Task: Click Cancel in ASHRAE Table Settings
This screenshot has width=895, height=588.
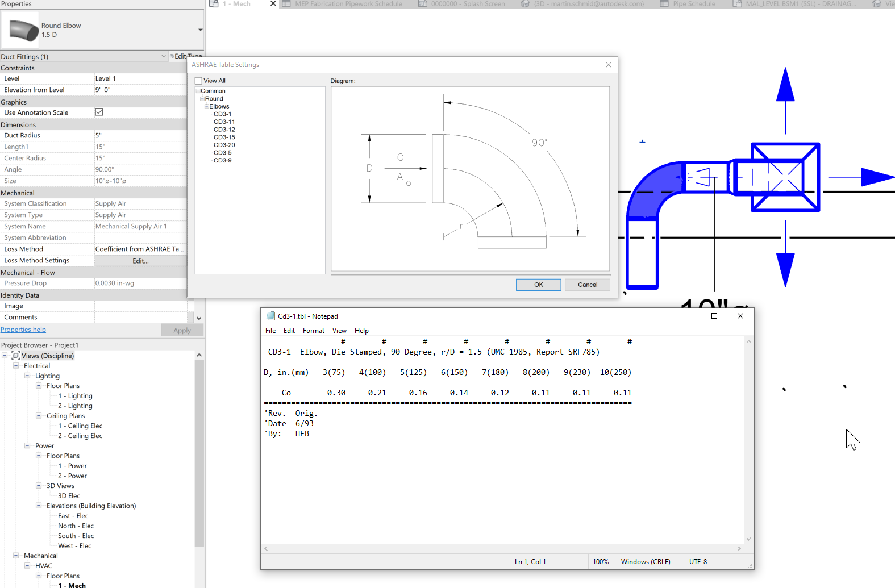Action: (x=588, y=285)
